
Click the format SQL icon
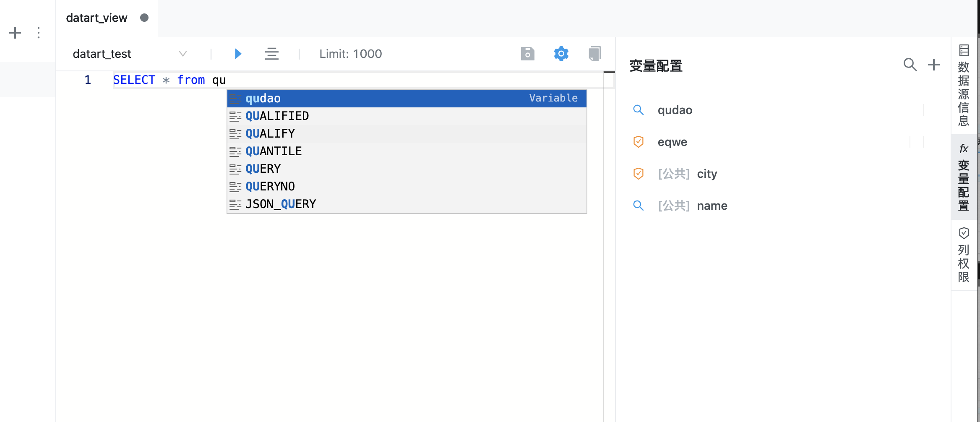coord(271,54)
